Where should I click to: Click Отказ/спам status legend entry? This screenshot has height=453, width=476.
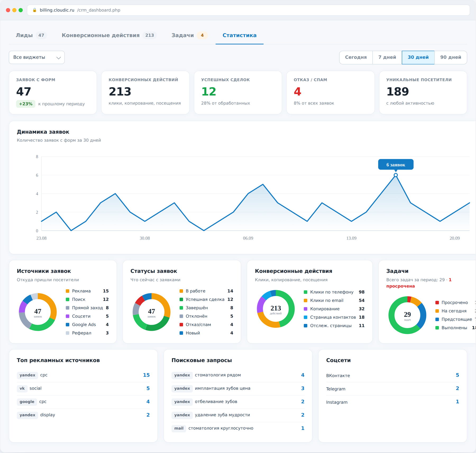[x=206, y=324]
